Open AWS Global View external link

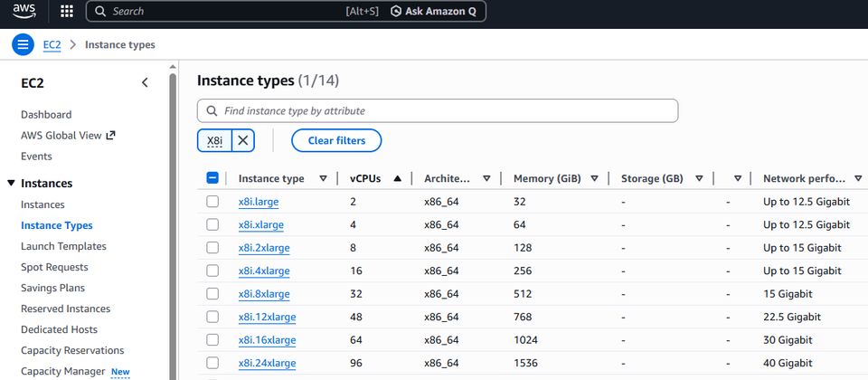pos(68,135)
